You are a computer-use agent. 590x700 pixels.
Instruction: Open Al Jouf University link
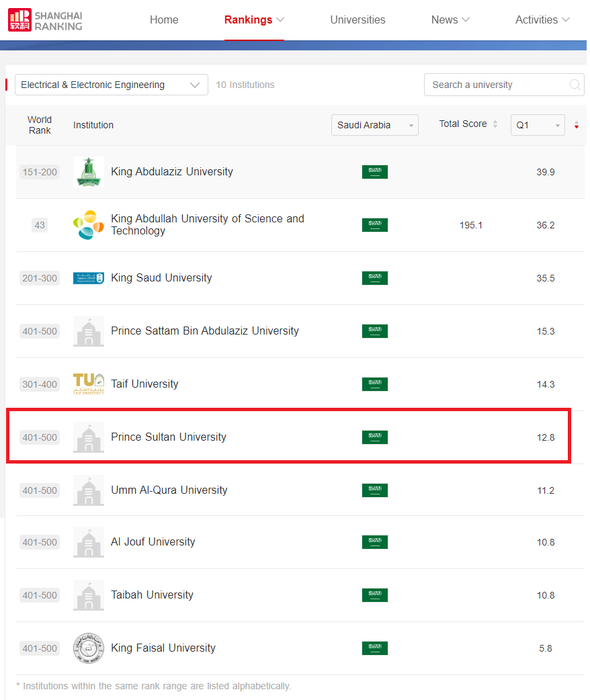153,542
